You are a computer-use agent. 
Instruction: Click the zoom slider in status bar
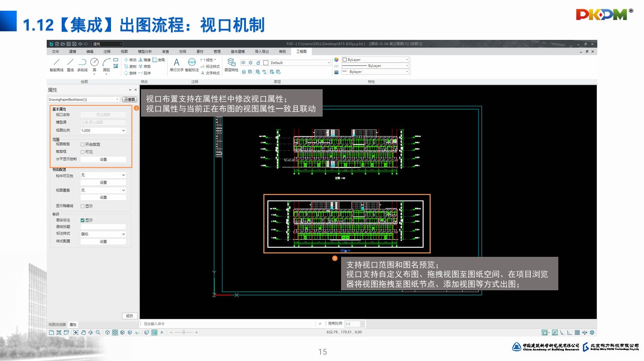(184, 333)
